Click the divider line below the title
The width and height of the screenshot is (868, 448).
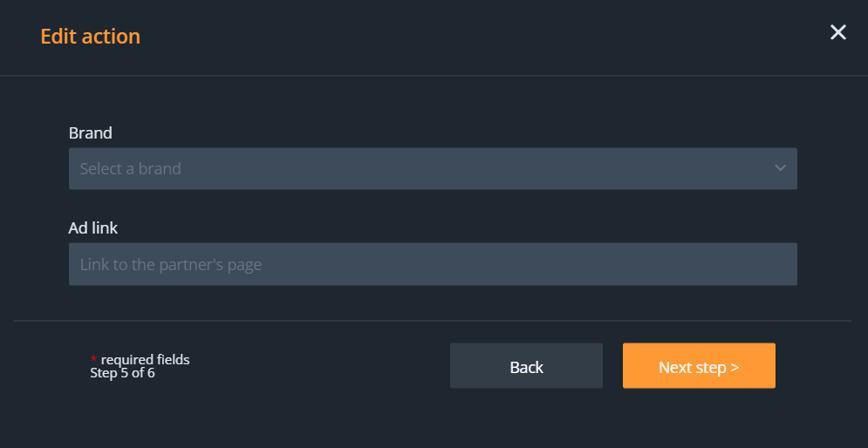[434, 76]
